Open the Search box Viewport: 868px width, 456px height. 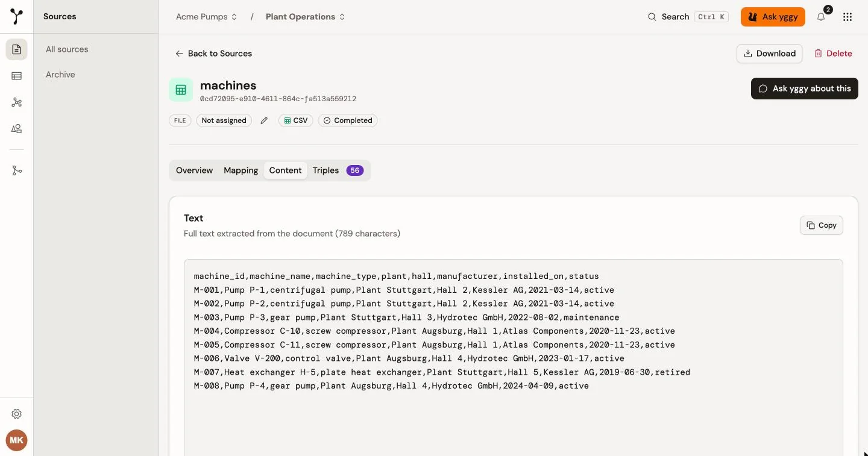click(x=687, y=17)
